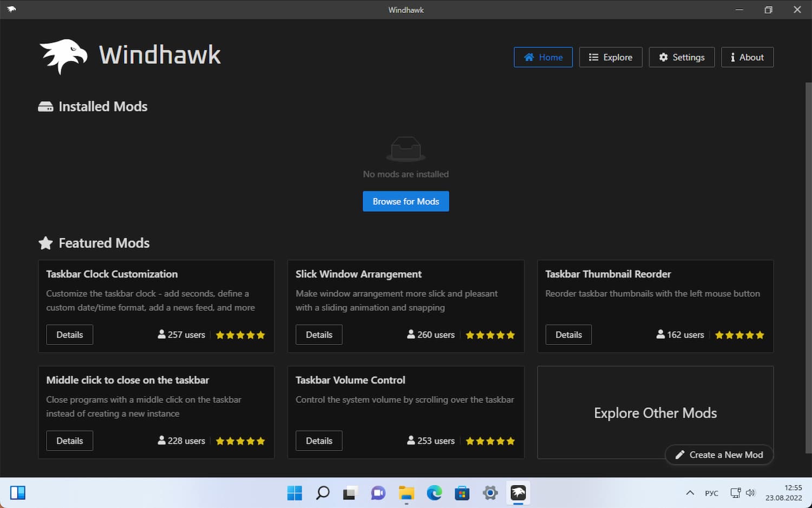
Task: Show hidden tray icons chevron
Action: pos(690,493)
